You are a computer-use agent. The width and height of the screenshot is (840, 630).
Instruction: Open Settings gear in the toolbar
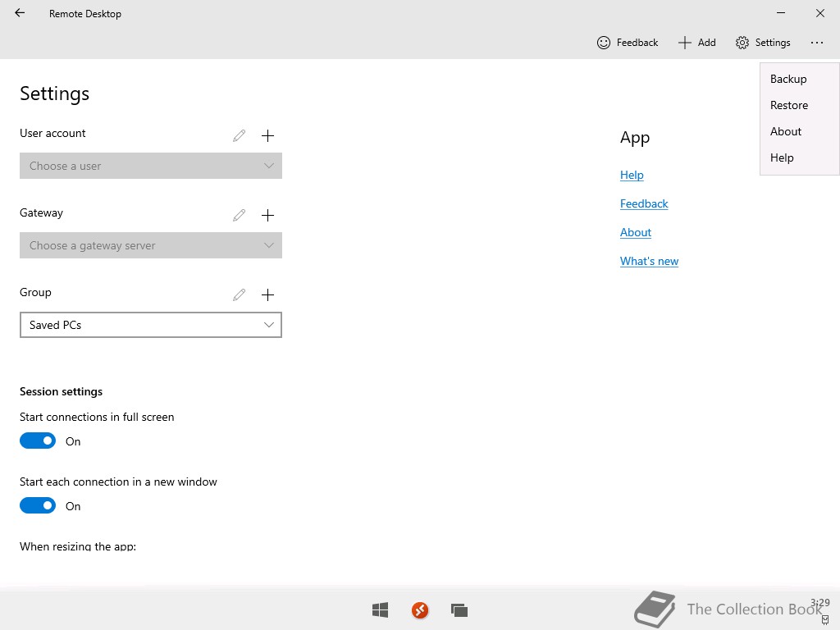[x=763, y=43]
